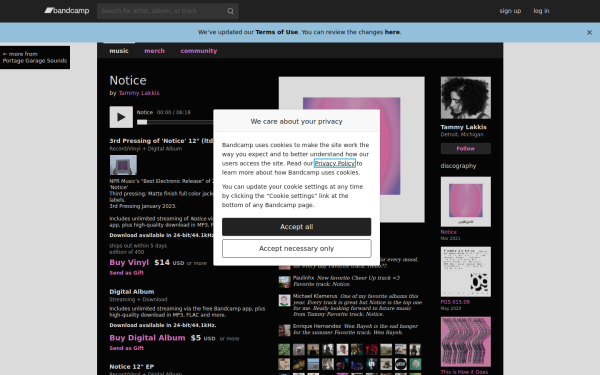Follow Tammy Lakkis

(466, 148)
